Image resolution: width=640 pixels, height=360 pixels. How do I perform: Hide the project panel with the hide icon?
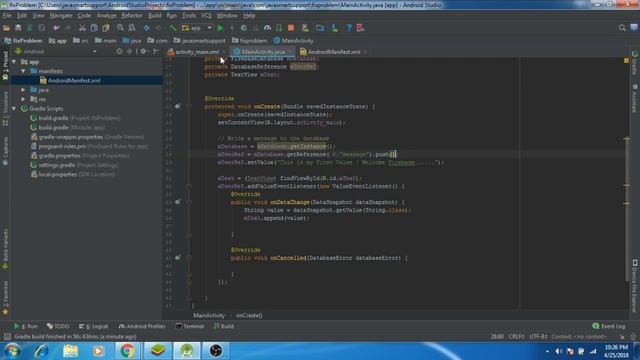click(156, 51)
